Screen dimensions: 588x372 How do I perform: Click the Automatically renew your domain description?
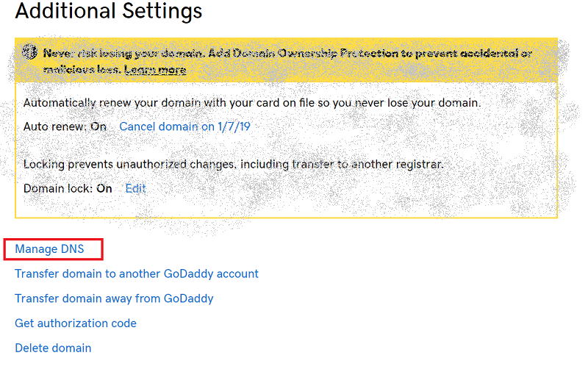pos(252,103)
